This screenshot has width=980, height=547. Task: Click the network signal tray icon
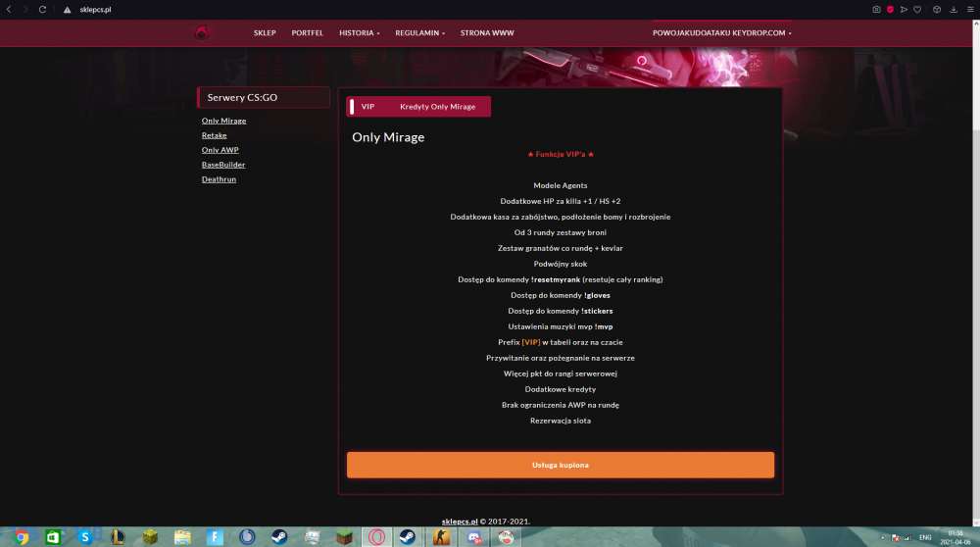pos(907,537)
